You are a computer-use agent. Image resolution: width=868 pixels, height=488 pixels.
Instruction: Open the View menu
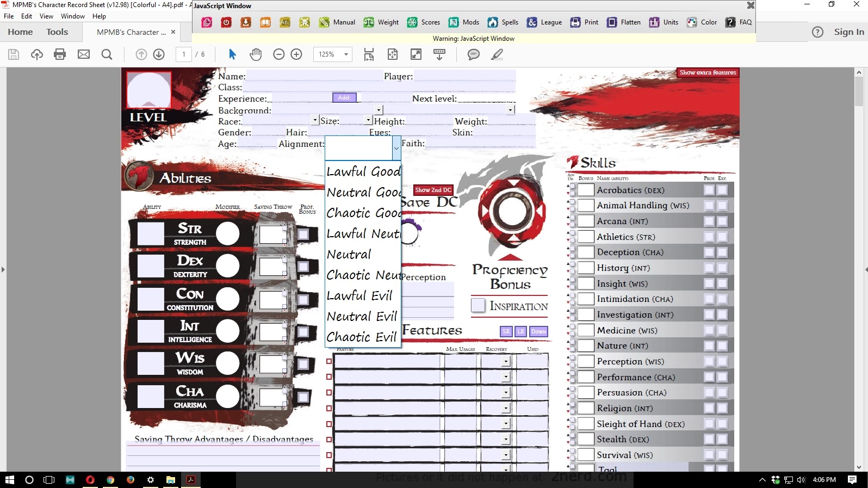click(46, 16)
